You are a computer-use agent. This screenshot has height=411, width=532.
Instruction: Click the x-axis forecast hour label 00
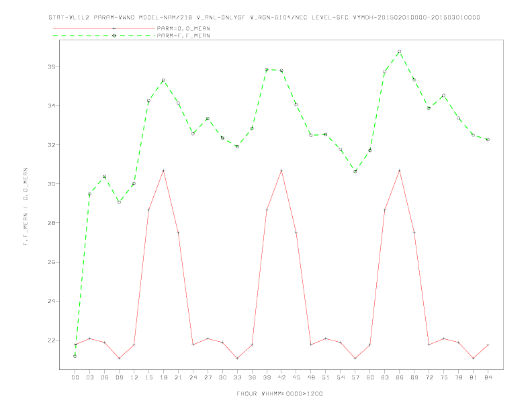[x=75, y=377]
